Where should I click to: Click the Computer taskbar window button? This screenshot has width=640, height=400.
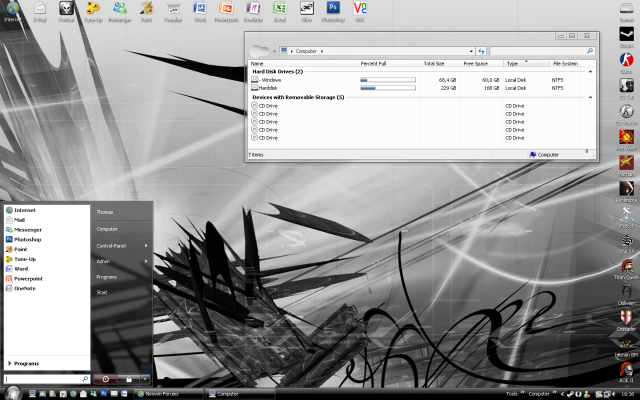point(240,394)
